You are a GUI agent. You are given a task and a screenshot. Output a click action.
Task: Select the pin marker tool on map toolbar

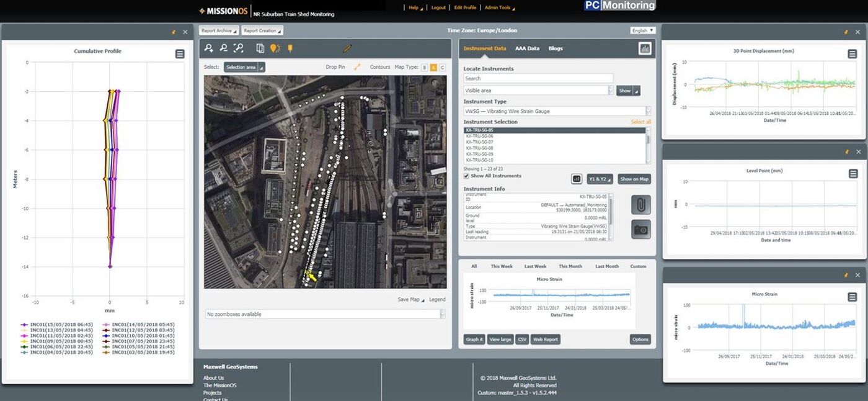tap(290, 48)
